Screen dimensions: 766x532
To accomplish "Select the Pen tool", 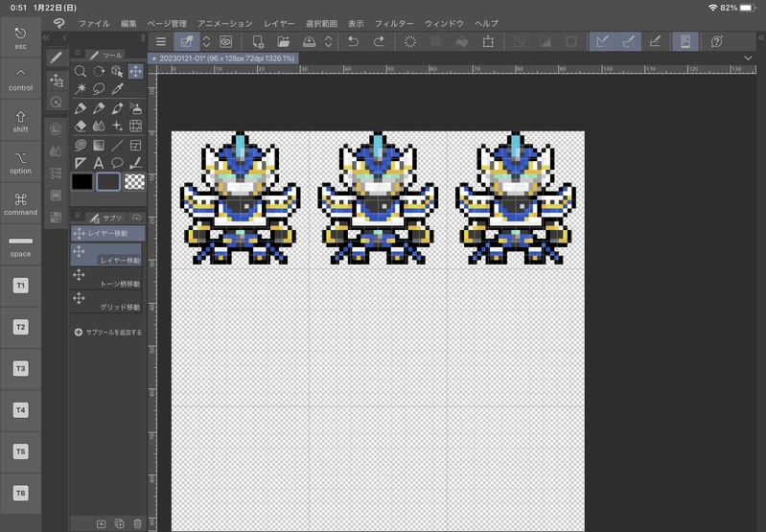I will point(81,108).
